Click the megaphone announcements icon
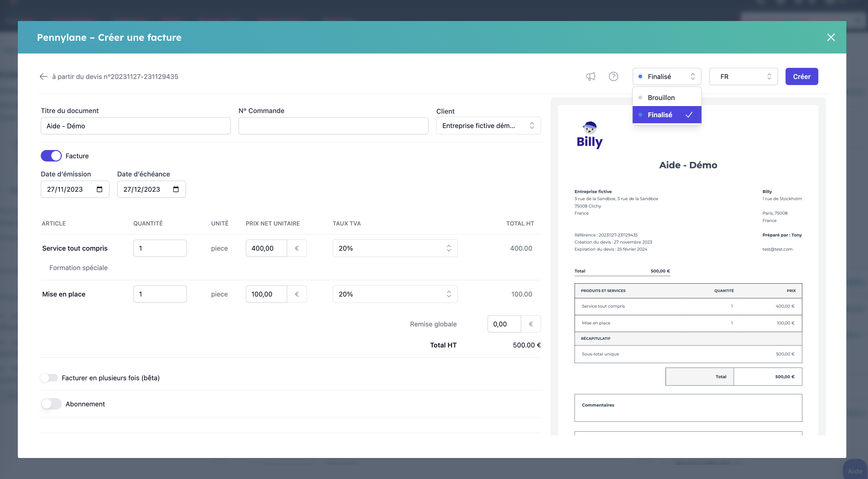Viewport: 868px width, 479px height. pyautogui.click(x=590, y=76)
